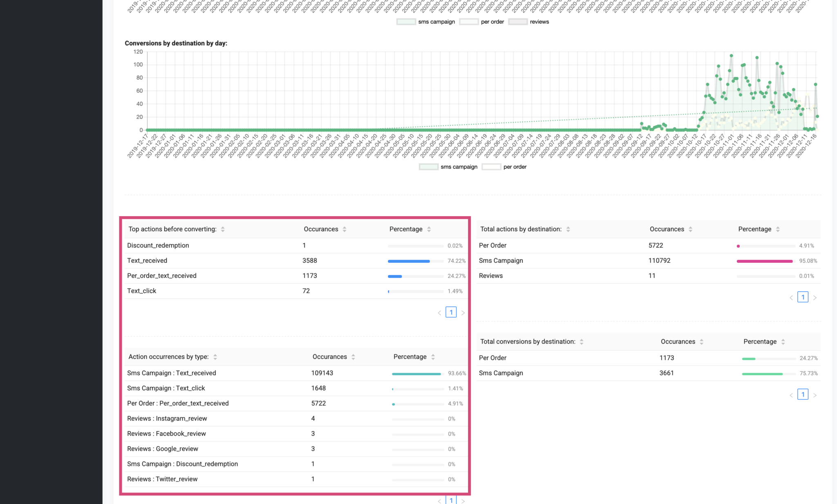Sort Total actions by destination column
This screenshot has width=837, height=504.
click(568, 229)
